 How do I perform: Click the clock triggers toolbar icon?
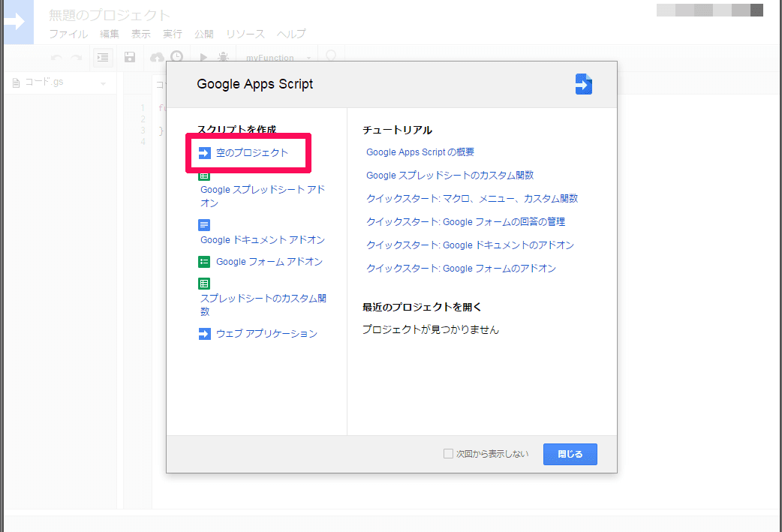click(177, 57)
